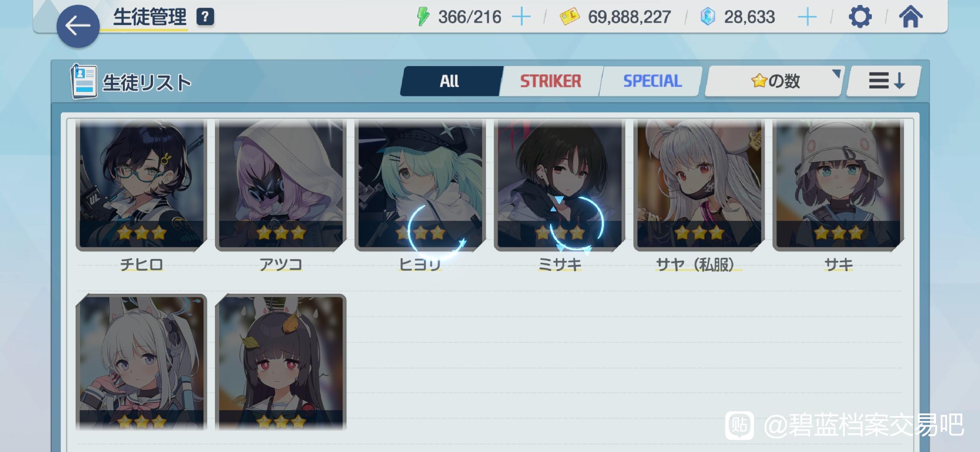Select サキ student portrait
This screenshot has width=980, height=452.
(x=838, y=185)
